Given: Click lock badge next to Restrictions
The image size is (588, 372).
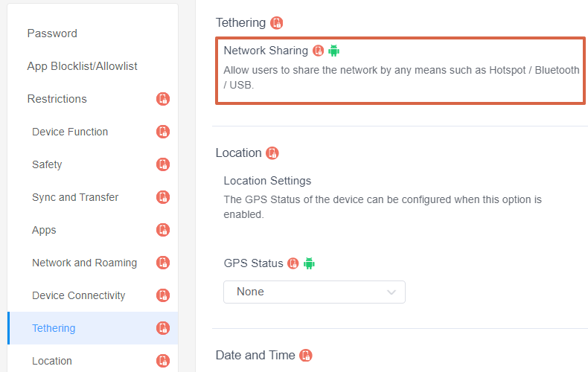Looking at the screenshot, I should point(163,99).
